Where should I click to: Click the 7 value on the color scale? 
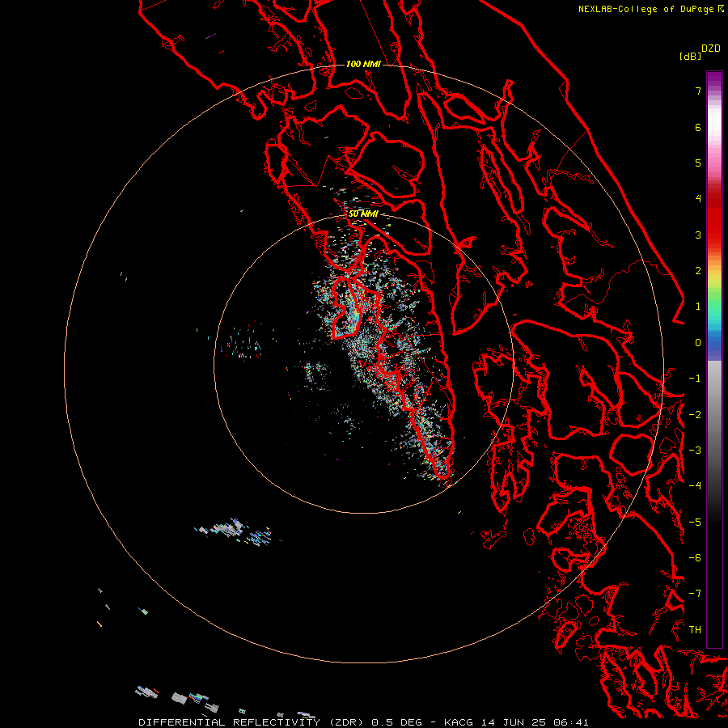tap(698, 91)
